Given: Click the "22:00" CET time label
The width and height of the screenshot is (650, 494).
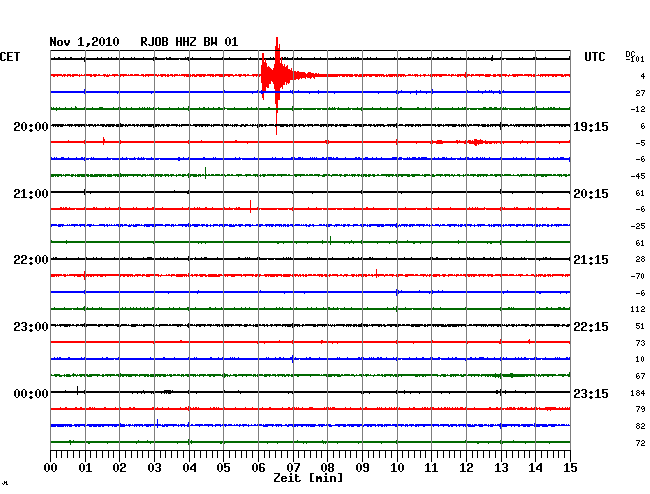Looking at the screenshot, I should click(x=31, y=260).
